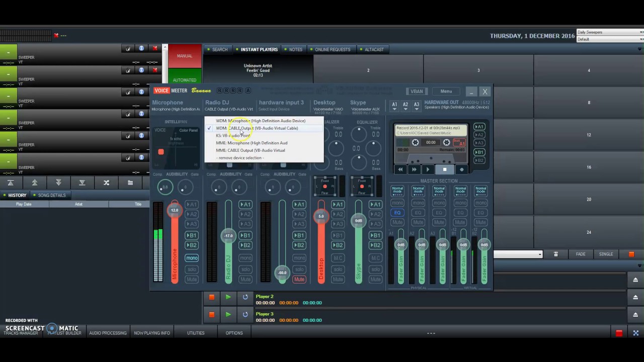The width and height of the screenshot is (644, 362).
Task: Stop Player 2 with the orange stop icon
Action: (212, 297)
